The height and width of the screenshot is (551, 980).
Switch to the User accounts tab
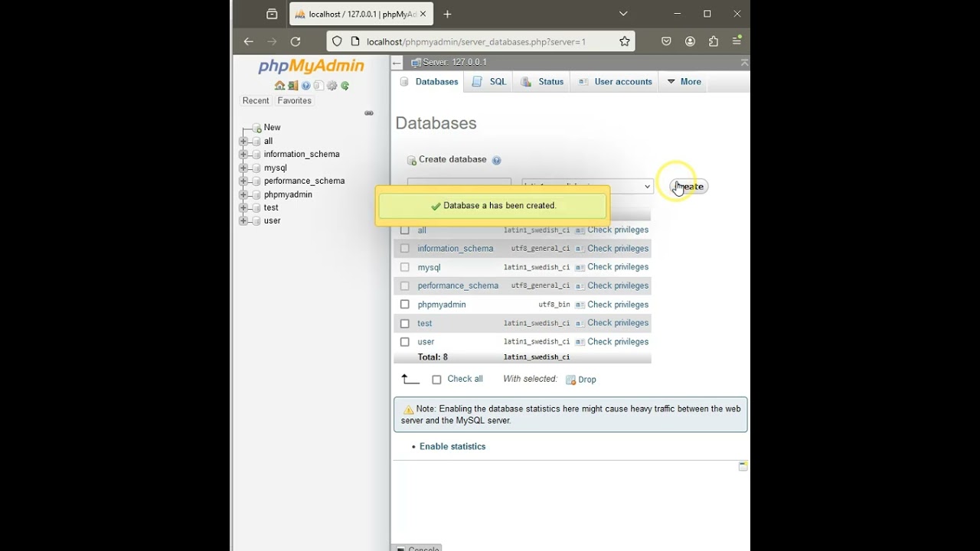pos(615,82)
